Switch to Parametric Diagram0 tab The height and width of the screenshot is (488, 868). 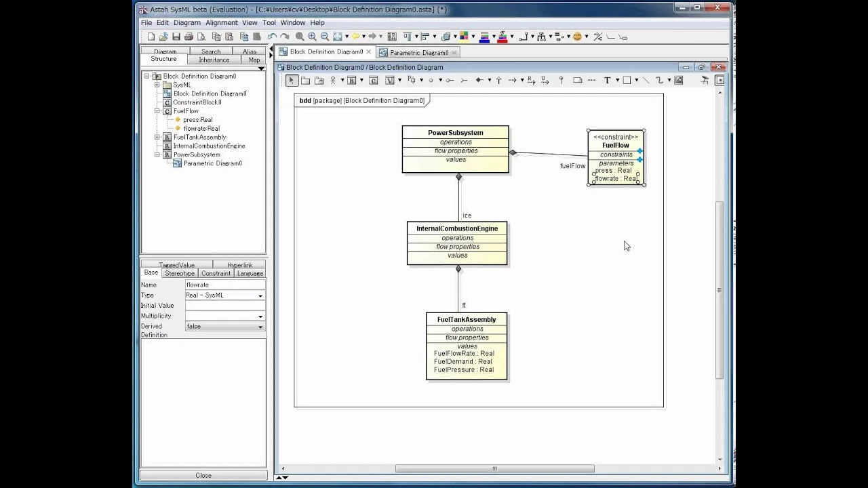point(418,52)
